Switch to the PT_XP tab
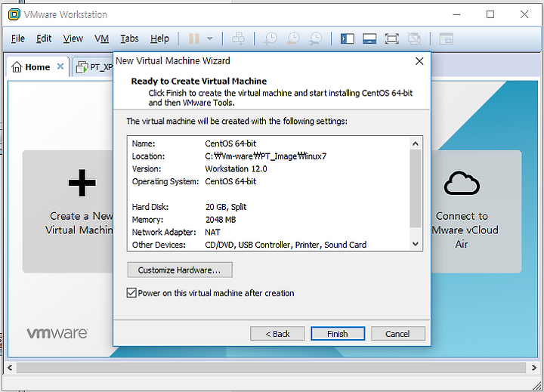544x392 pixels. coord(94,67)
